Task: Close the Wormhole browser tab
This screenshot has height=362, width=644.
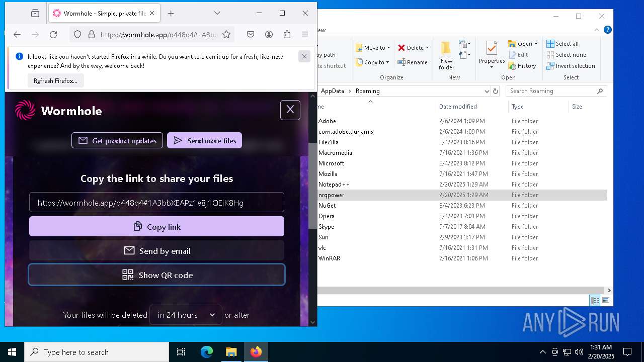Action: point(152,13)
